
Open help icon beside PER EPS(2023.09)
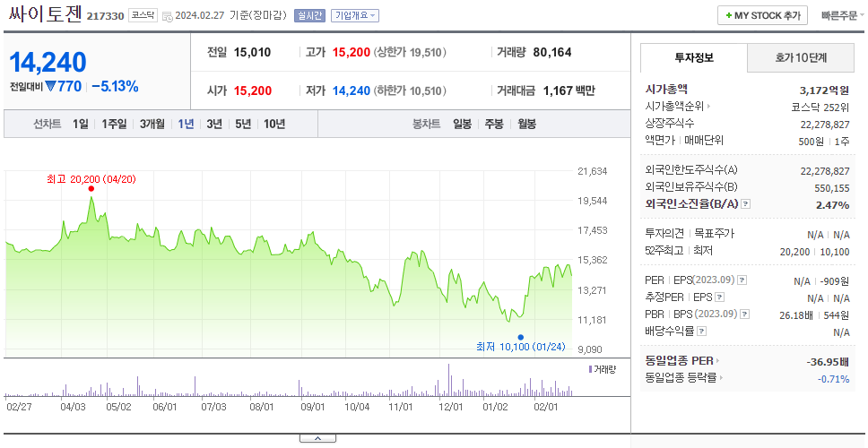(742, 280)
